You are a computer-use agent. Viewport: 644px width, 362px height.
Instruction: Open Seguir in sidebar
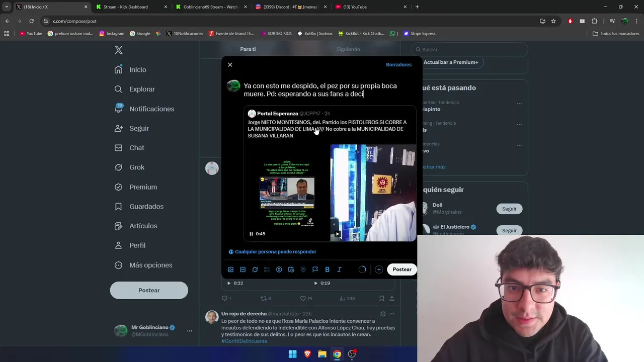click(x=132, y=128)
